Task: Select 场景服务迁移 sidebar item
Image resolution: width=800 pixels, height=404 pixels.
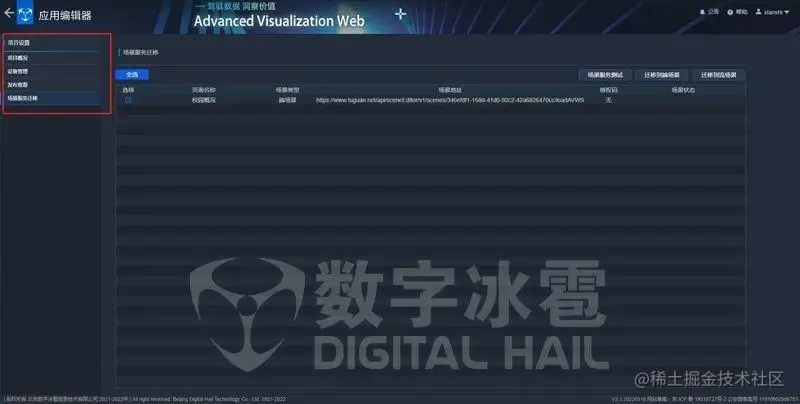Action: click(x=52, y=98)
